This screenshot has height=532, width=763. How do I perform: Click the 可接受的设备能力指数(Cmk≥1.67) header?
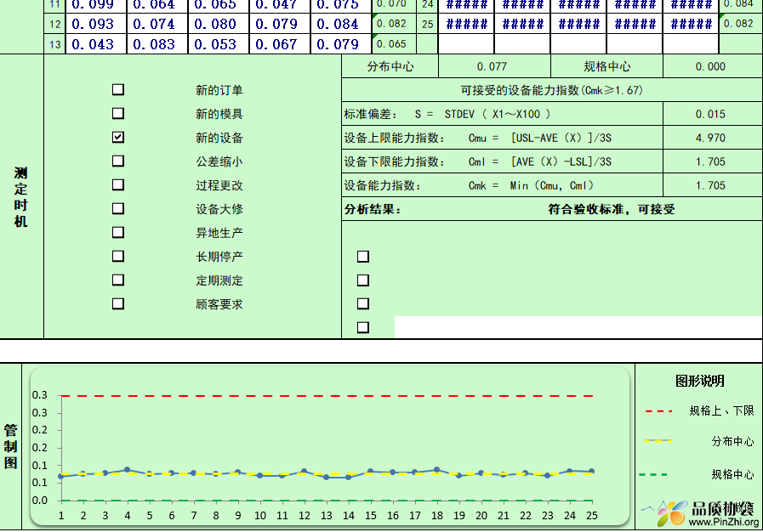(552, 90)
